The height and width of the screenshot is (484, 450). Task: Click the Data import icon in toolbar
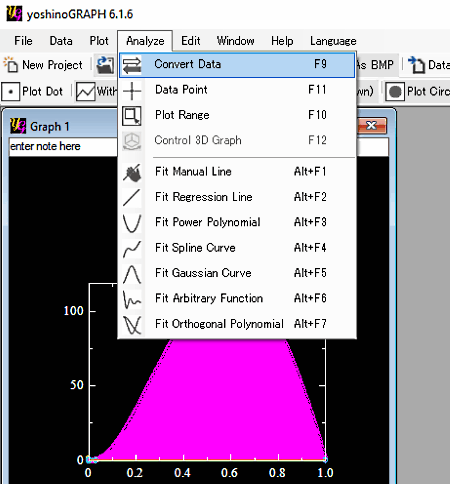[416, 64]
